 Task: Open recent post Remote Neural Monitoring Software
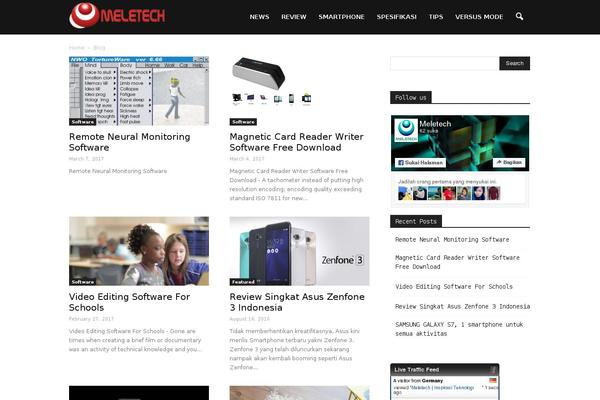click(452, 240)
